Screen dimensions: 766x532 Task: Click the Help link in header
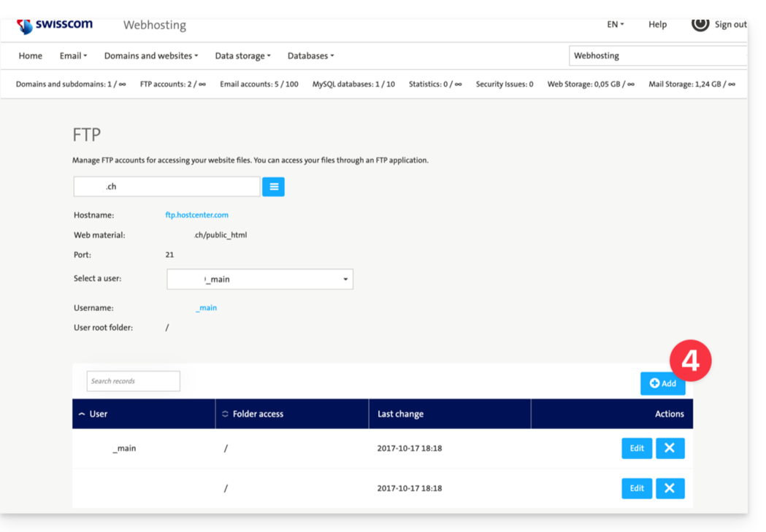coord(657,25)
